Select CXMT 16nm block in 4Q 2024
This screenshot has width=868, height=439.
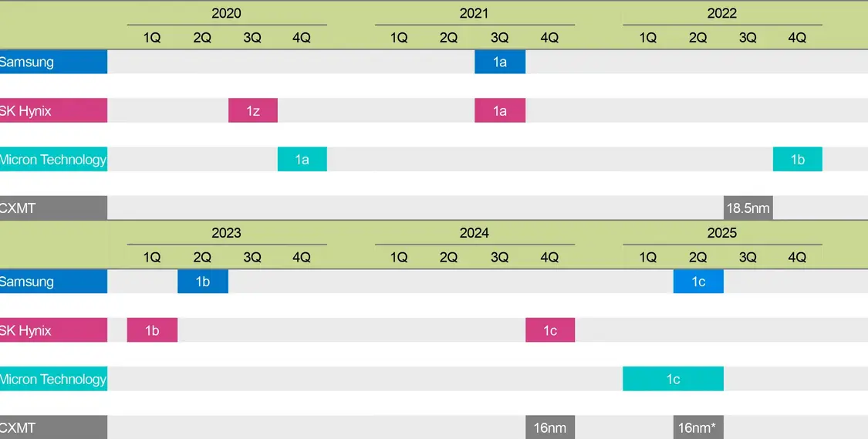[550, 427]
